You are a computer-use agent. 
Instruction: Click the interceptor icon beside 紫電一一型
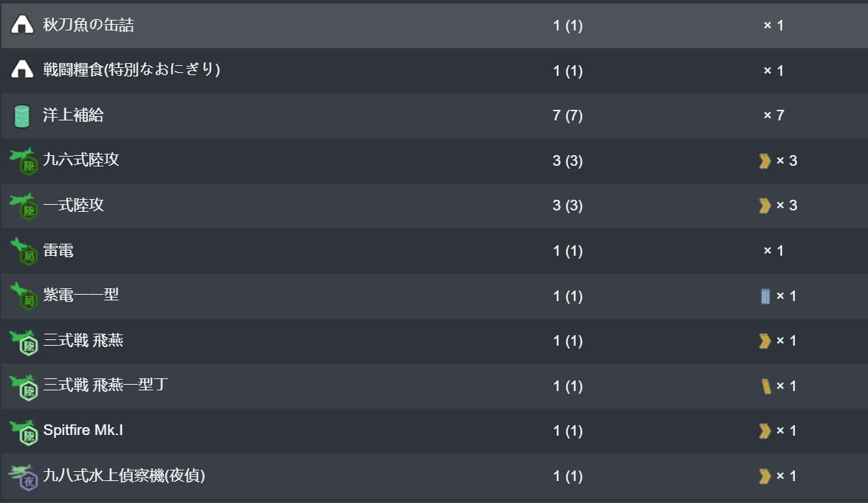23,296
